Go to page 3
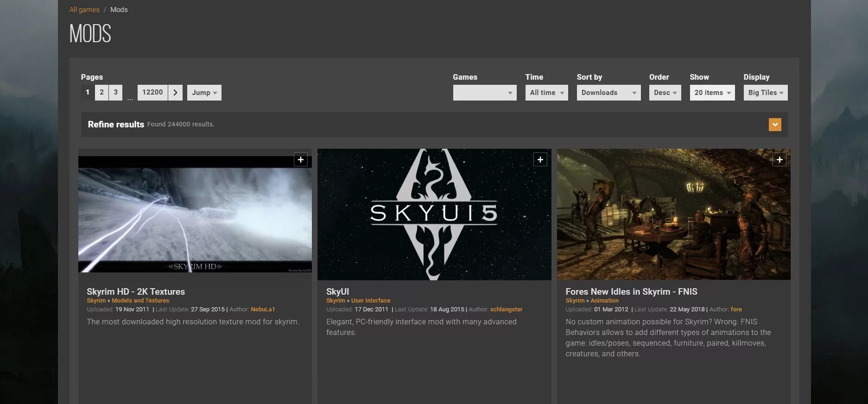Screen dimensions: 868x404 coord(116,93)
